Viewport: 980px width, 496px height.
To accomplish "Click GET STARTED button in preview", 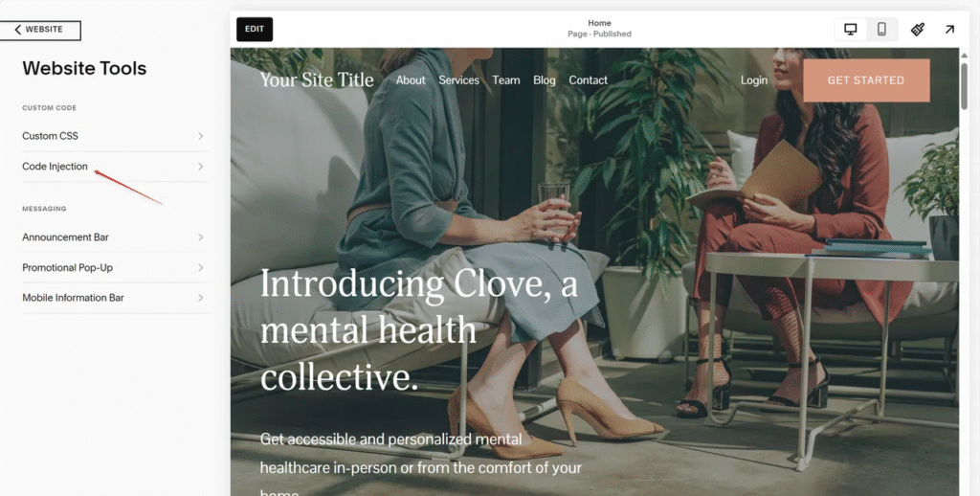I will point(866,80).
